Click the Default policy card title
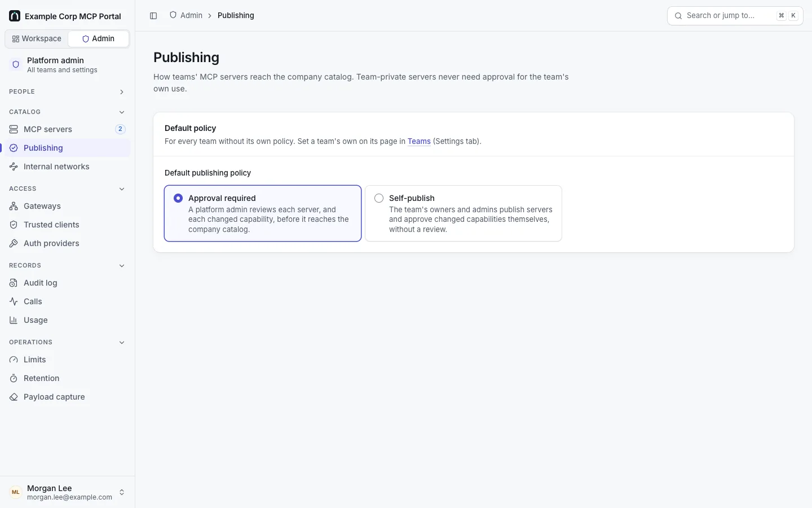The width and height of the screenshot is (812, 508). click(190, 128)
